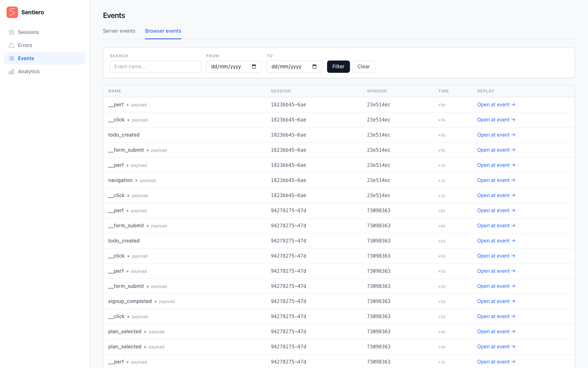This screenshot has width=588, height=368.
Task: Click the Filter button
Action: [x=338, y=67]
